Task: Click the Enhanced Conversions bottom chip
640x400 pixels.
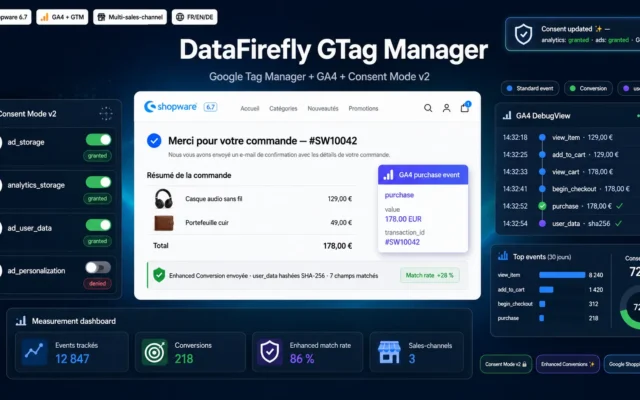Action: click(x=568, y=364)
